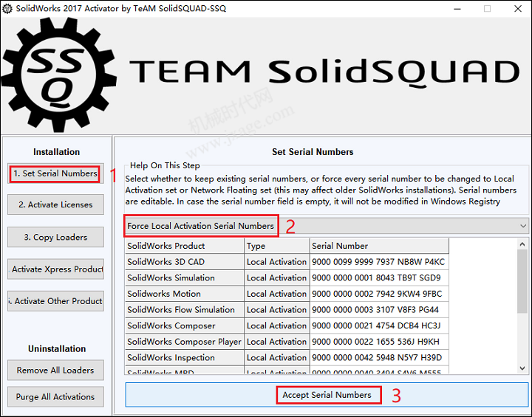Click the Type column header

(x=277, y=246)
